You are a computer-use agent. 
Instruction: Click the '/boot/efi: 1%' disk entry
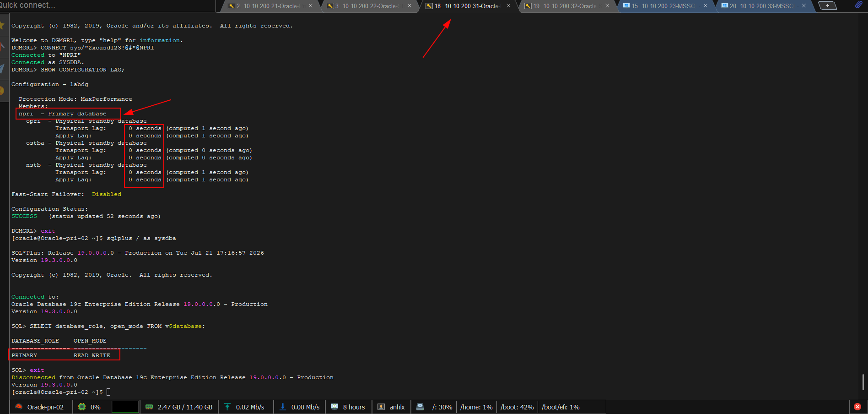561,407
